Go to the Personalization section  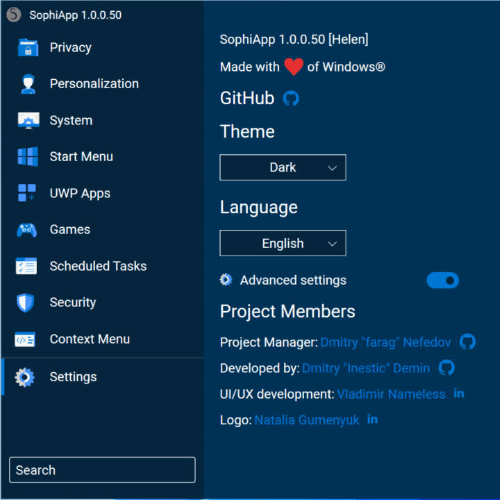point(94,84)
